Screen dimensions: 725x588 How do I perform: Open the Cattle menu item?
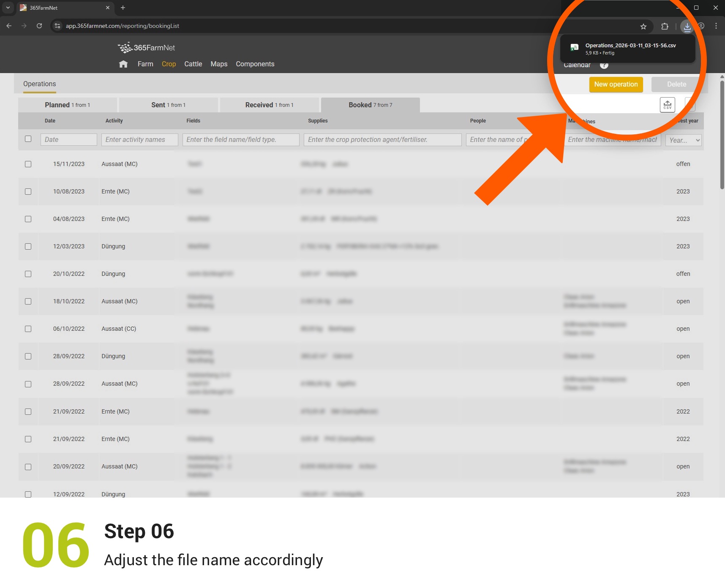point(193,64)
